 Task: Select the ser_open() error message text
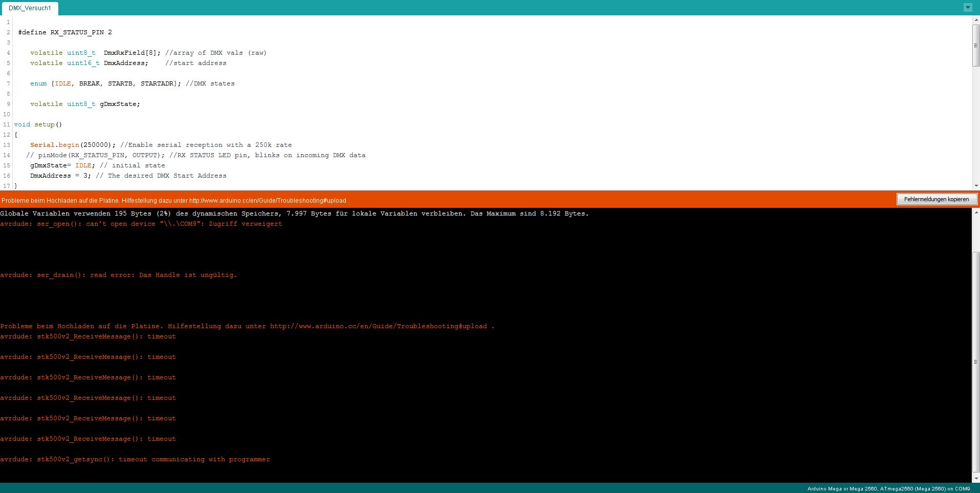141,224
